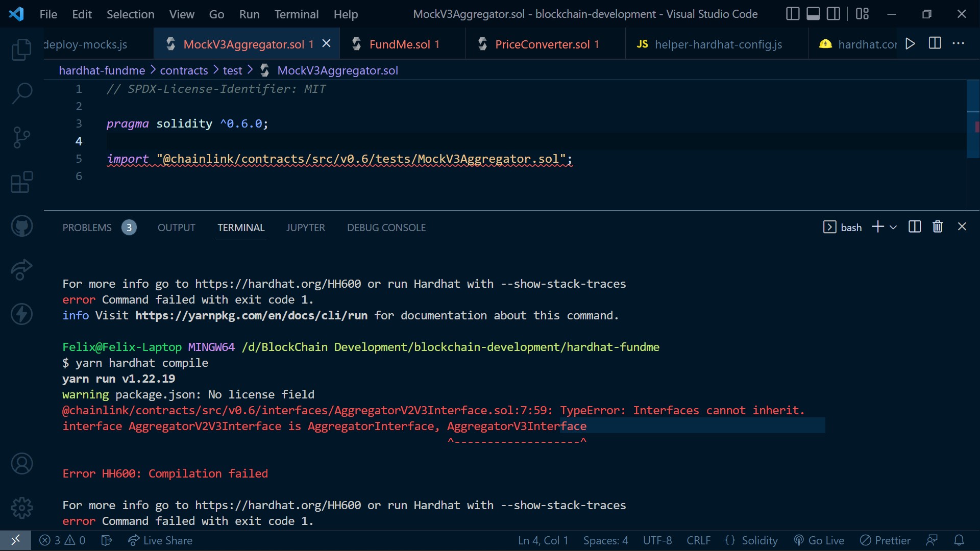980x551 pixels.
Task: Change file encoding UTF-8
Action: (x=657, y=540)
